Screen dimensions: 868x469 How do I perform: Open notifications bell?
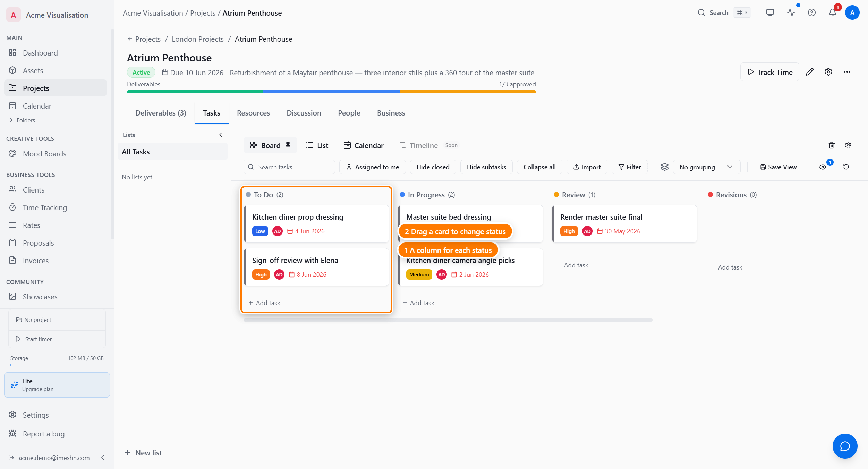pyautogui.click(x=832, y=13)
